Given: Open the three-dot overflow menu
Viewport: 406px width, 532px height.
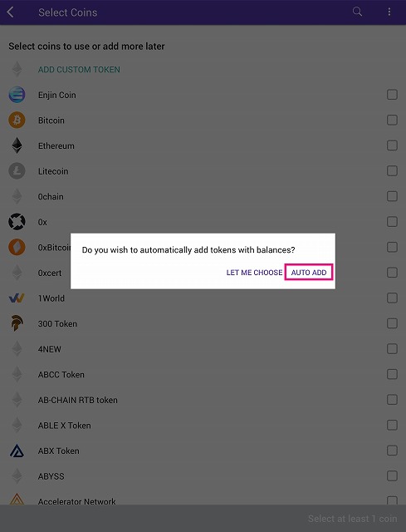Looking at the screenshot, I should pyautogui.click(x=389, y=12).
